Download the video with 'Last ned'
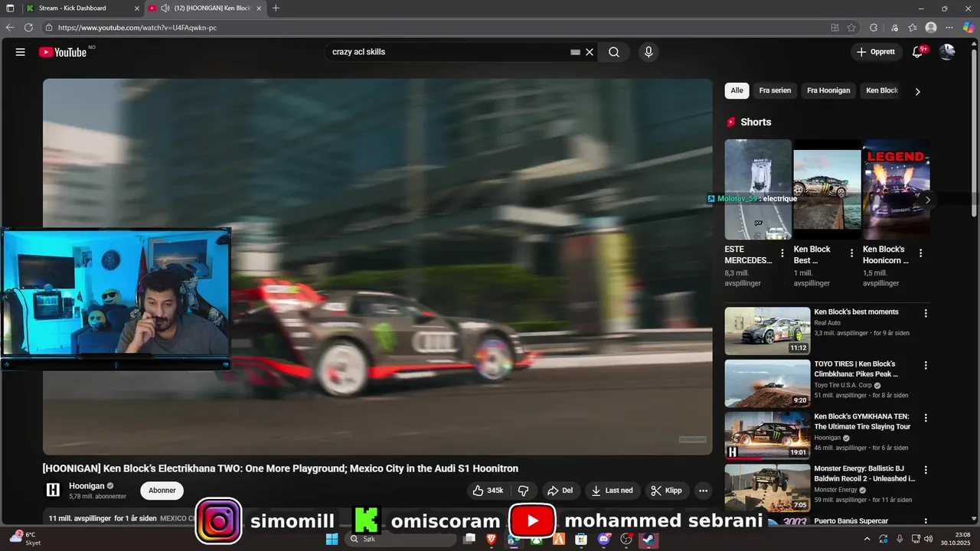 [x=612, y=491]
